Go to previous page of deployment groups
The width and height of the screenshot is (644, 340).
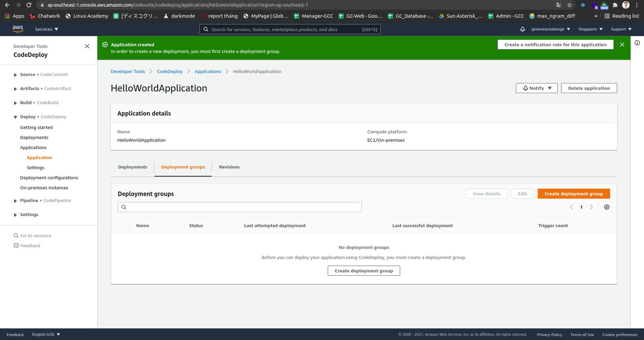(571, 207)
